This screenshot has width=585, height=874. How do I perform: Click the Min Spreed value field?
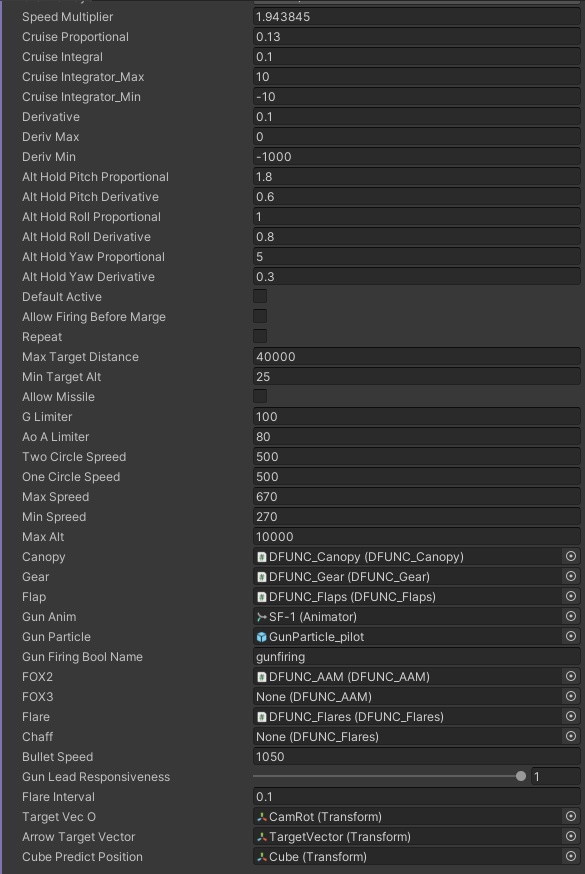point(417,517)
